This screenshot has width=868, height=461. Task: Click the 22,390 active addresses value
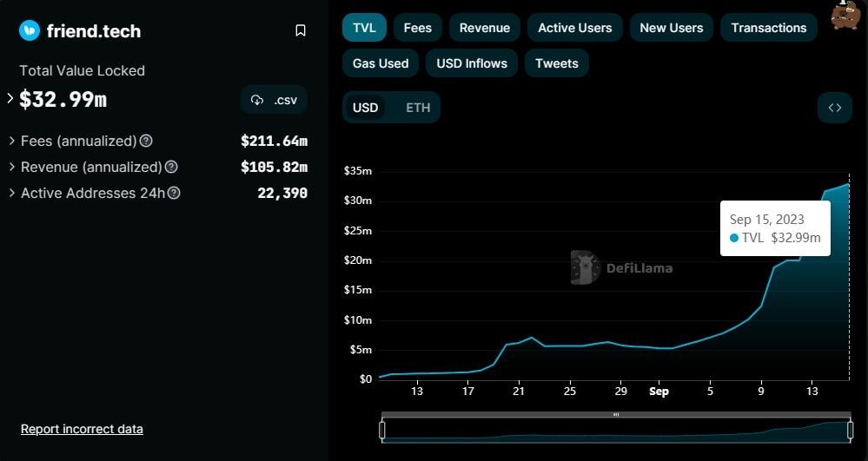282,193
